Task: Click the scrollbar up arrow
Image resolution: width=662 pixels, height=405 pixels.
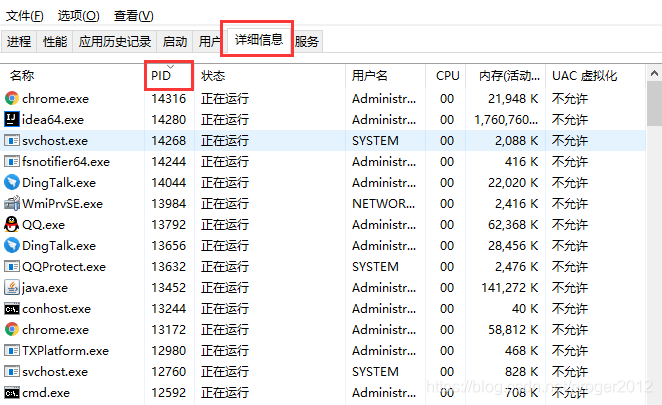Action: click(654, 73)
